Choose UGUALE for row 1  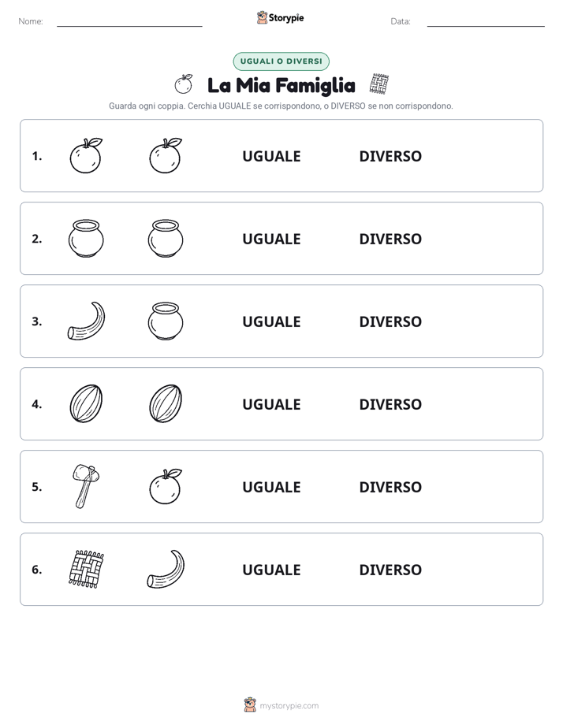click(271, 156)
